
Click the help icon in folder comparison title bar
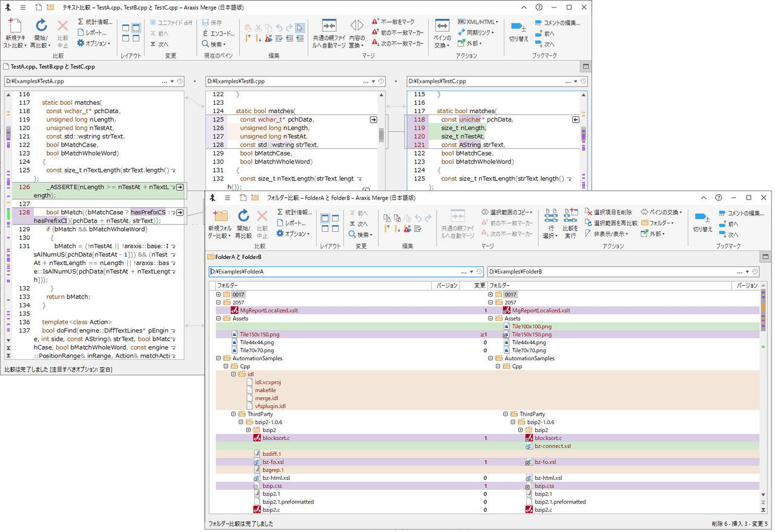point(719,198)
